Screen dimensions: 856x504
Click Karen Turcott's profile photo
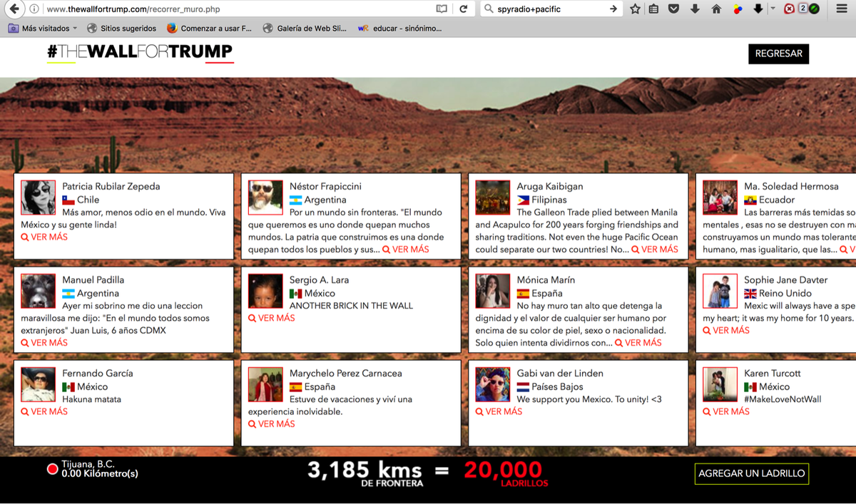(x=720, y=384)
